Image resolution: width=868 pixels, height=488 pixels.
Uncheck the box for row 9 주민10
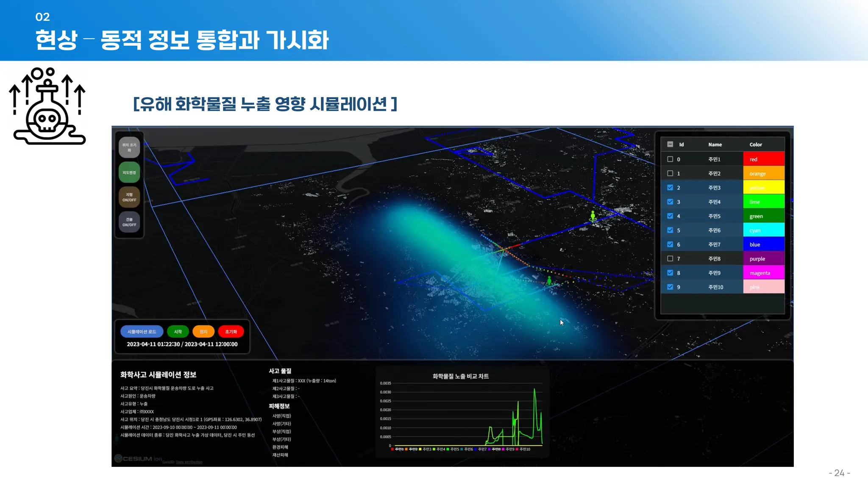tap(670, 287)
